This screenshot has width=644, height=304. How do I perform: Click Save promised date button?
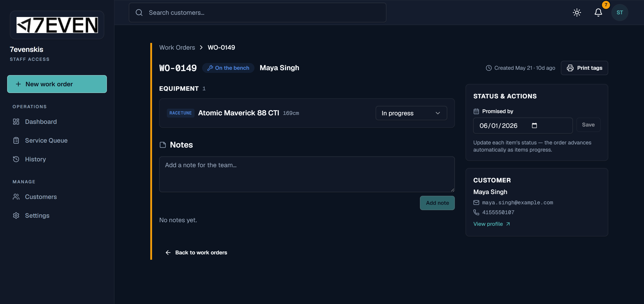(x=588, y=125)
